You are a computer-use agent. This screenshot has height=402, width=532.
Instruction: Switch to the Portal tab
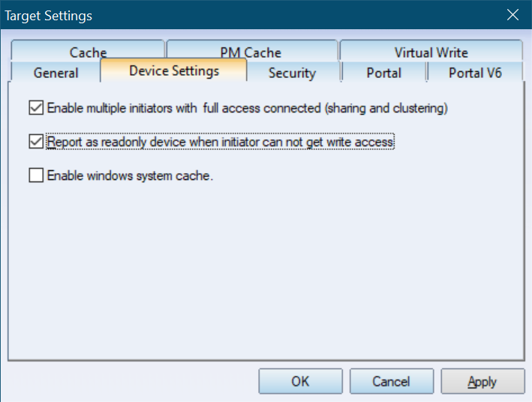(x=383, y=72)
